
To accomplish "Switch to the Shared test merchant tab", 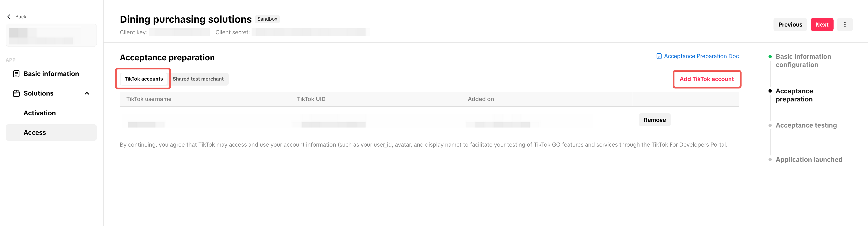I will [x=198, y=79].
